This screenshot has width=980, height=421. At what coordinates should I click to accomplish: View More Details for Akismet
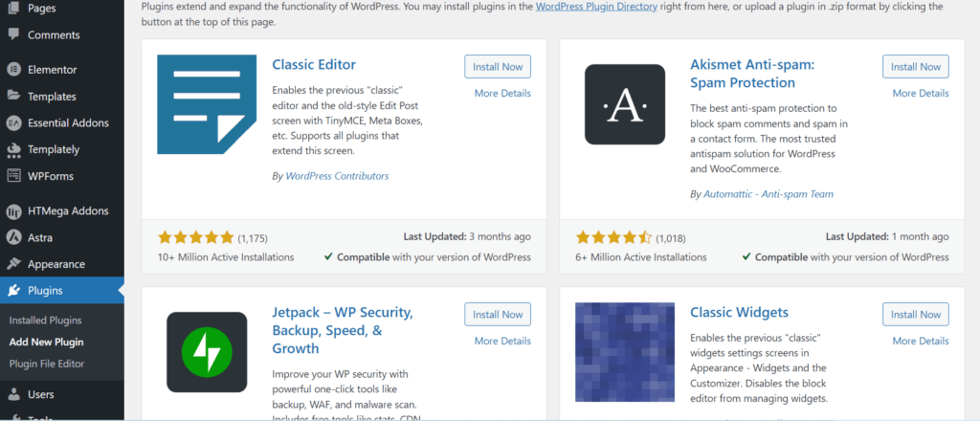click(x=921, y=93)
